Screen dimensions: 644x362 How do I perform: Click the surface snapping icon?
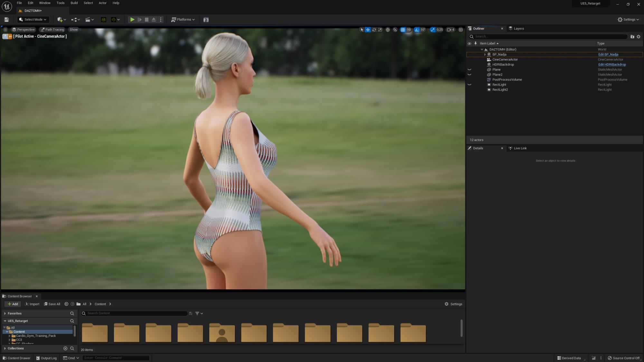[x=395, y=30]
